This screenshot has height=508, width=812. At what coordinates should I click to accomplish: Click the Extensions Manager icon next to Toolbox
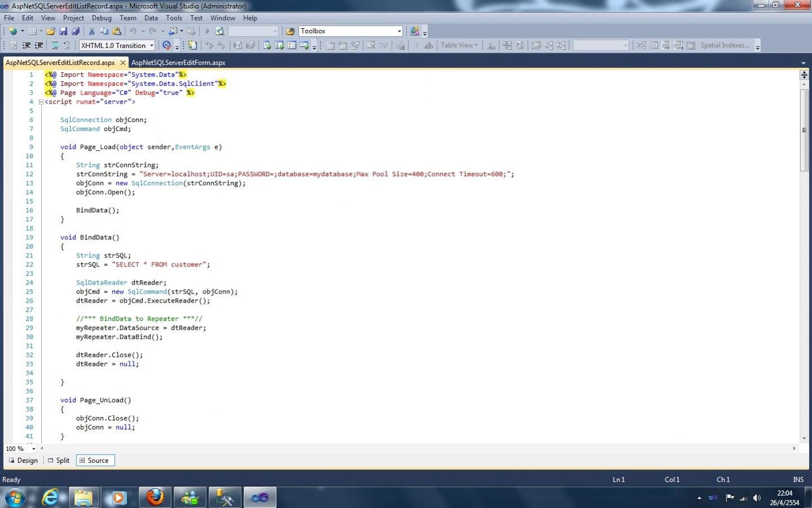click(414, 31)
